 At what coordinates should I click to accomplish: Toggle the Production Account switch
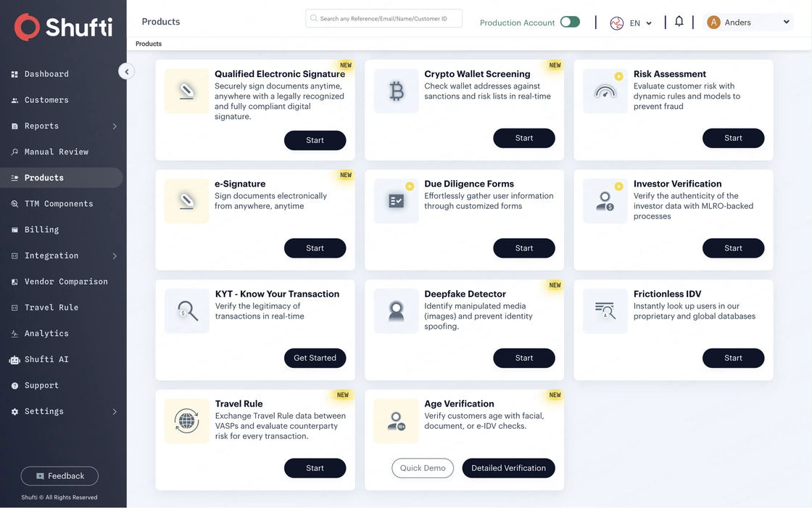click(570, 22)
